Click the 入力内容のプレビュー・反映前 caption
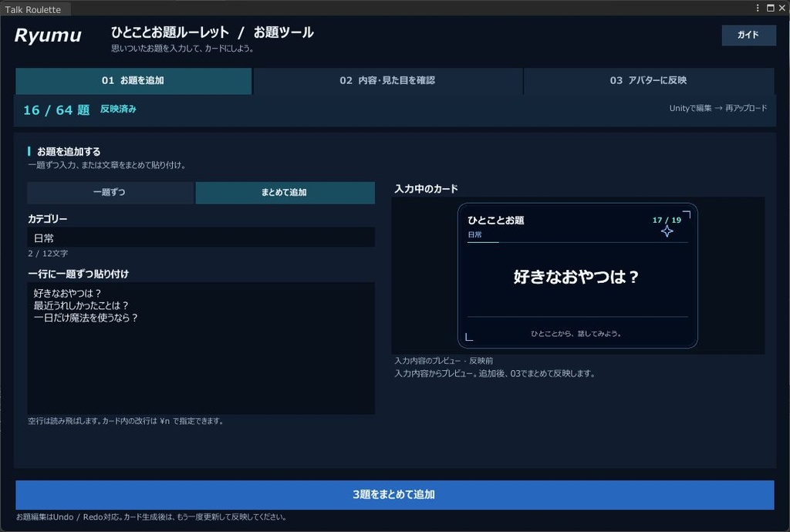Image resolution: width=790 pixels, height=532 pixels. point(444,360)
